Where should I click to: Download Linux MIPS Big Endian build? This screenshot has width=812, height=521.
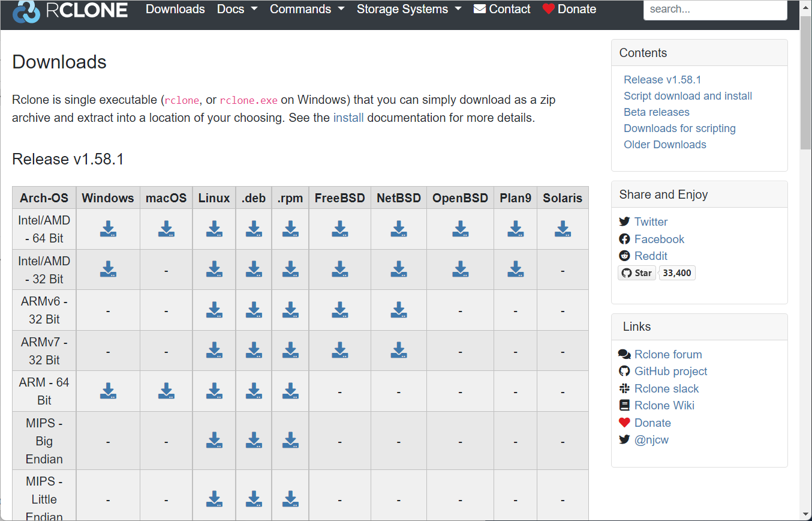214,440
